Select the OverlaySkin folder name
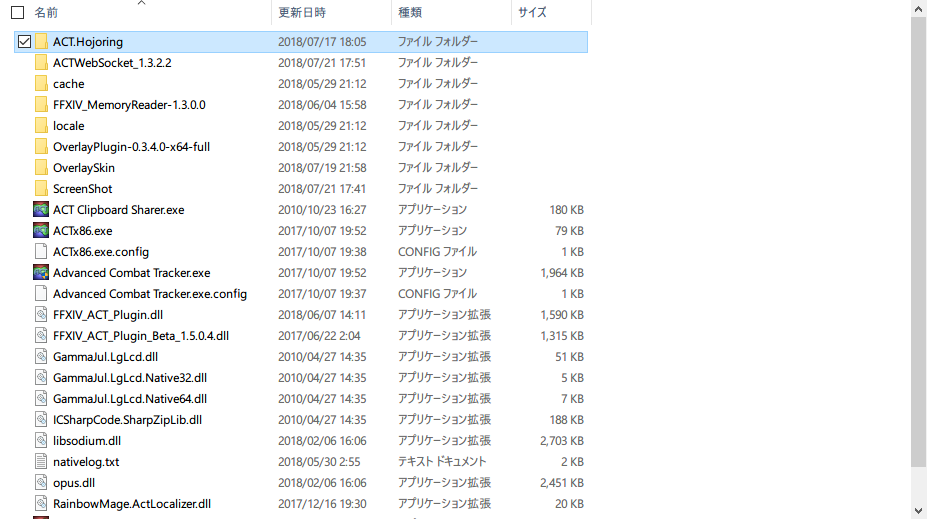Screen dimensions: 927x519 pos(84,167)
